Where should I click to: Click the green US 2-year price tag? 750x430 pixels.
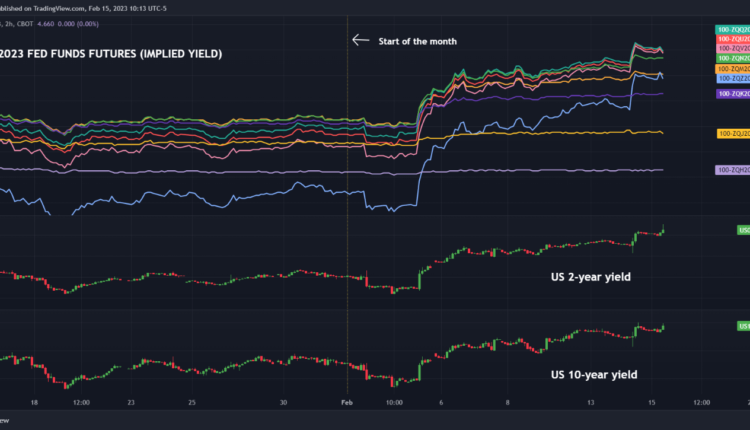pyautogui.click(x=743, y=230)
